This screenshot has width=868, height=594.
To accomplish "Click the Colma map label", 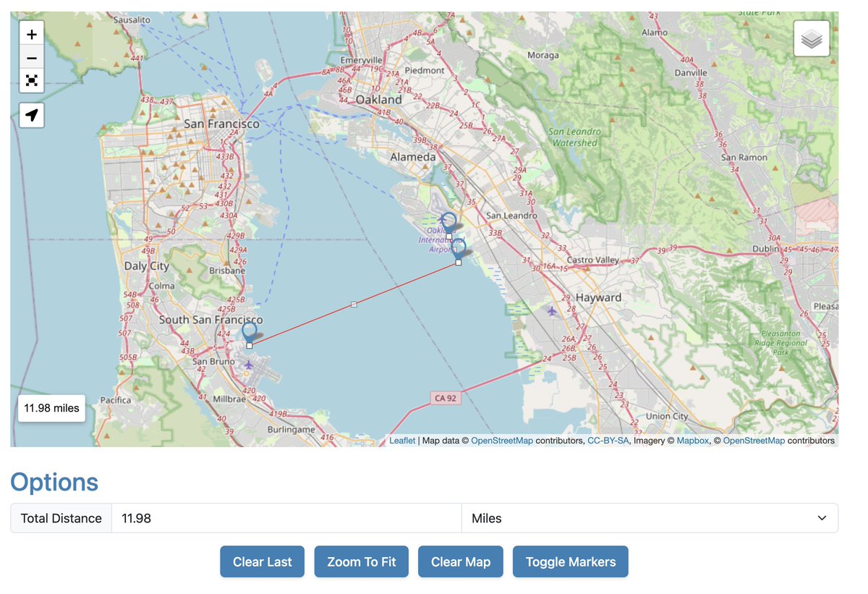I will [x=161, y=286].
